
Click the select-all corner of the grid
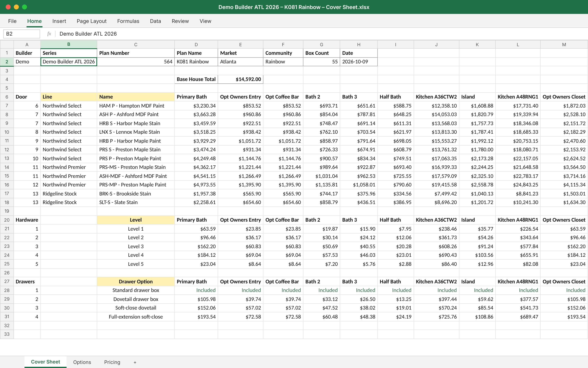coord(7,45)
